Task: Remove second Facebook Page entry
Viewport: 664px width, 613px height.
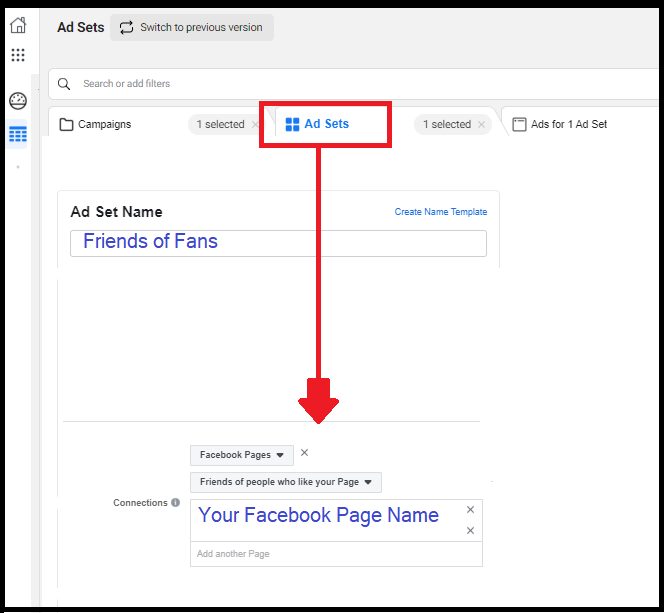Action: [470, 531]
